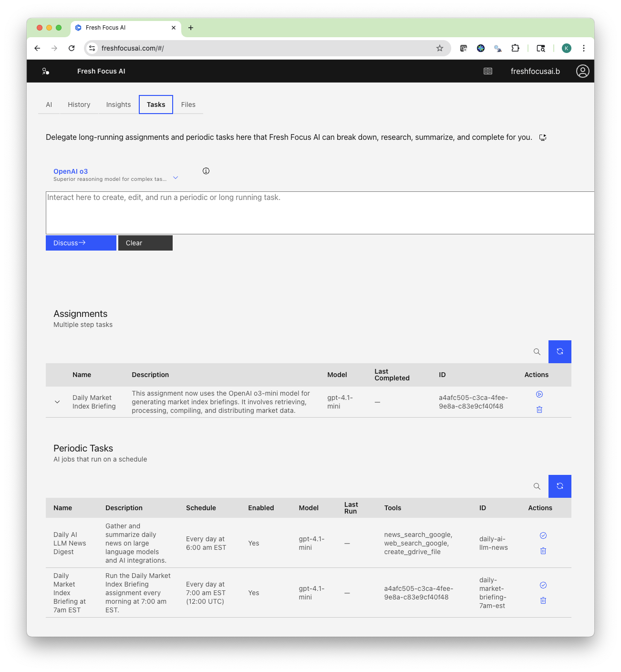Open search for the Assignments table

point(537,351)
